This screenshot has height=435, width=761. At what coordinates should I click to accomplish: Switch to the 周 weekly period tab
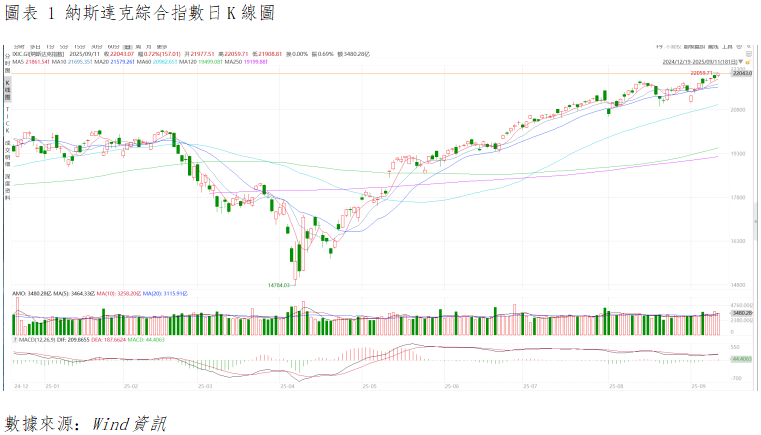click(x=139, y=47)
